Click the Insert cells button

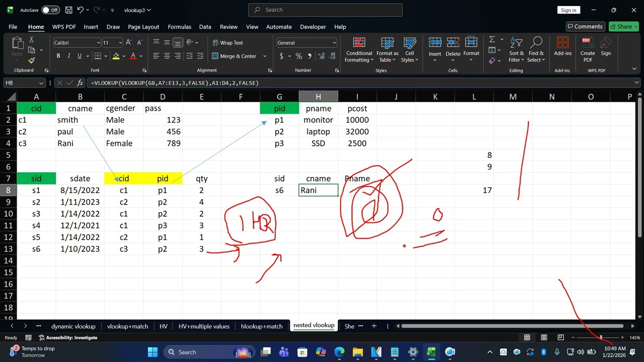(x=435, y=50)
